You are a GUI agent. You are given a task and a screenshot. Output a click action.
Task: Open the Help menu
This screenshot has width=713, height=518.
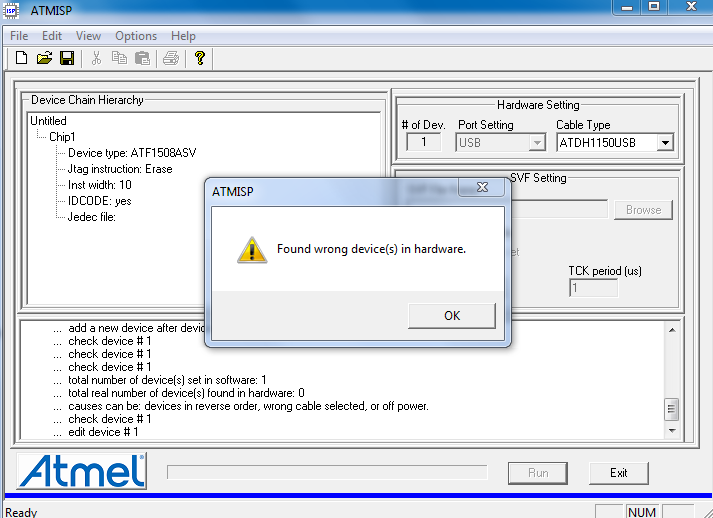pos(183,36)
